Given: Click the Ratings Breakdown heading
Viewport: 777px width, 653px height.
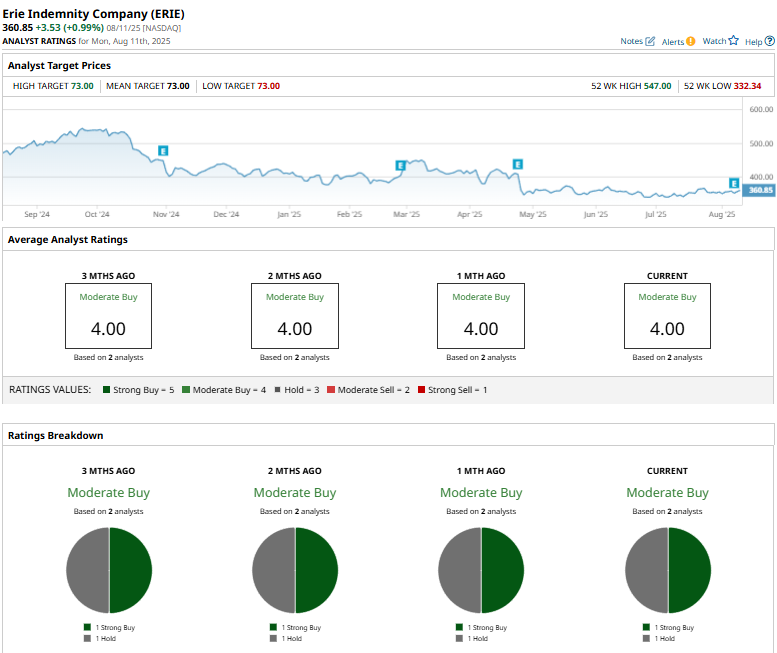Looking at the screenshot, I should (x=56, y=435).
